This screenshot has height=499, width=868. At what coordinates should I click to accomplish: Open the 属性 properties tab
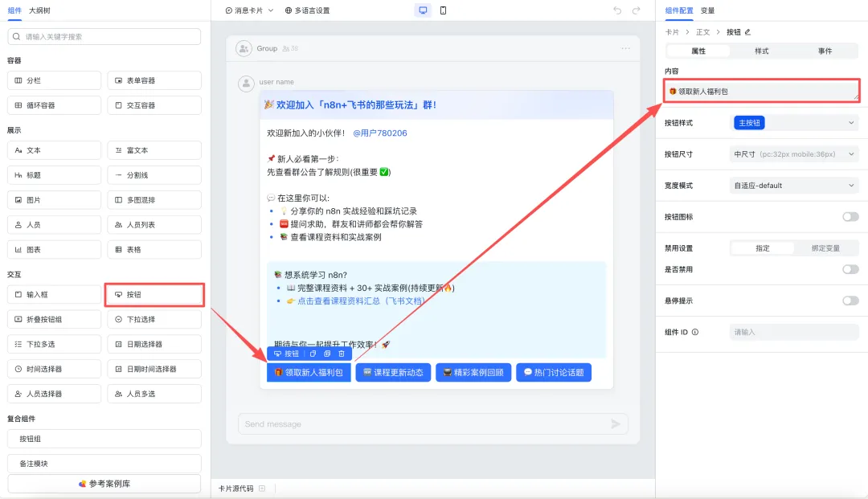click(698, 51)
